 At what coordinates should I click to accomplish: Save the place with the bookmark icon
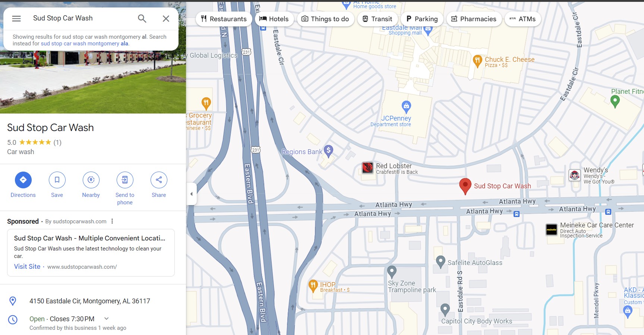click(x=57, y=180)
